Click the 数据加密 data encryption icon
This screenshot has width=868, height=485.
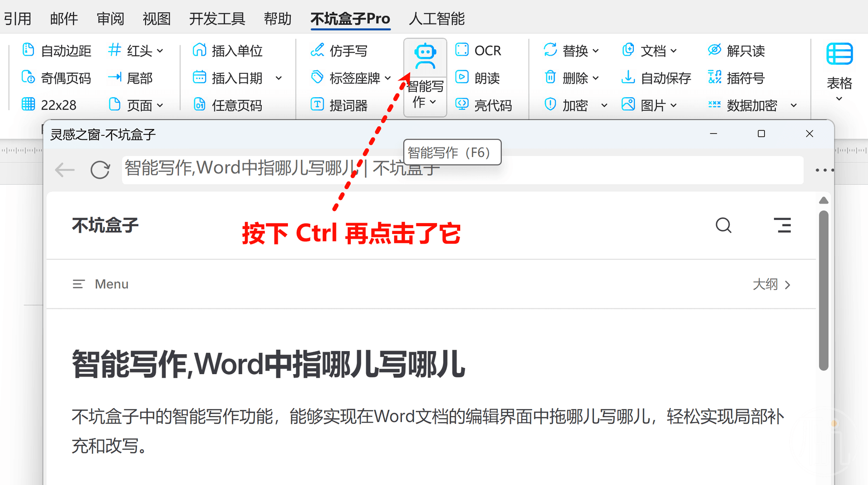point(714,105)
